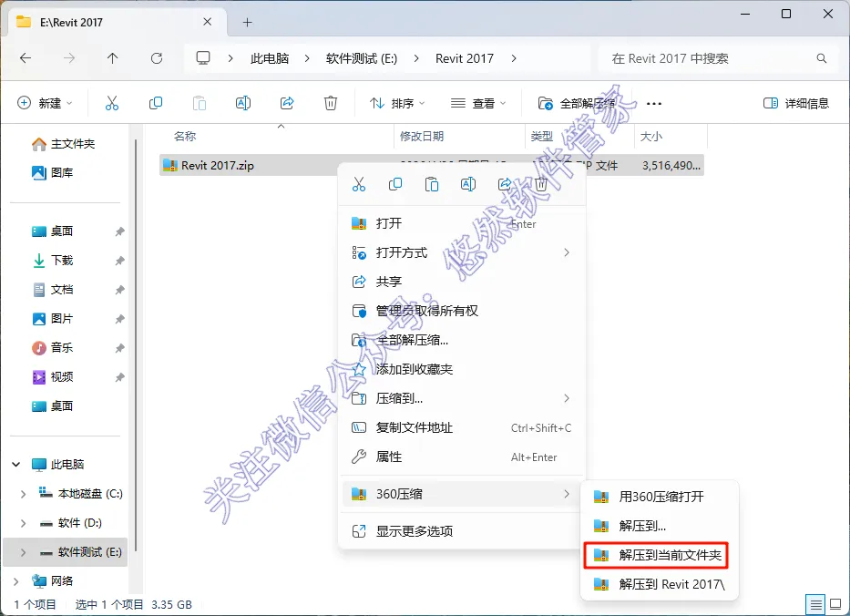
Task: Go back with the left arrow
Action: click(26, 58)
